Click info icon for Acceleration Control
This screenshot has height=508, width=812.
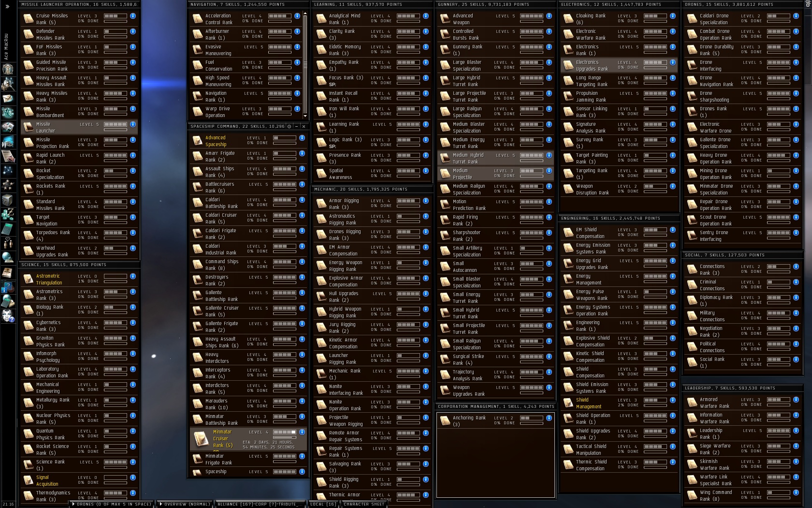(x=297, y=16)
